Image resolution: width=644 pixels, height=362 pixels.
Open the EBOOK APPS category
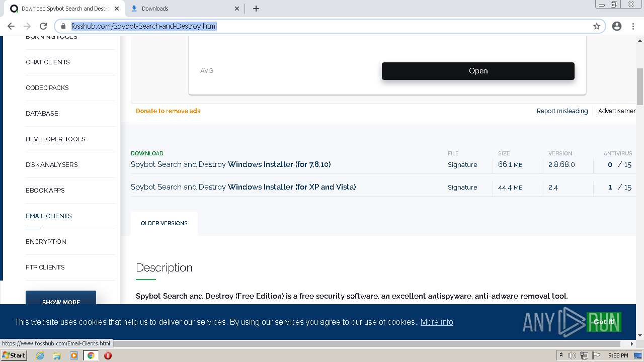[45, 191]
